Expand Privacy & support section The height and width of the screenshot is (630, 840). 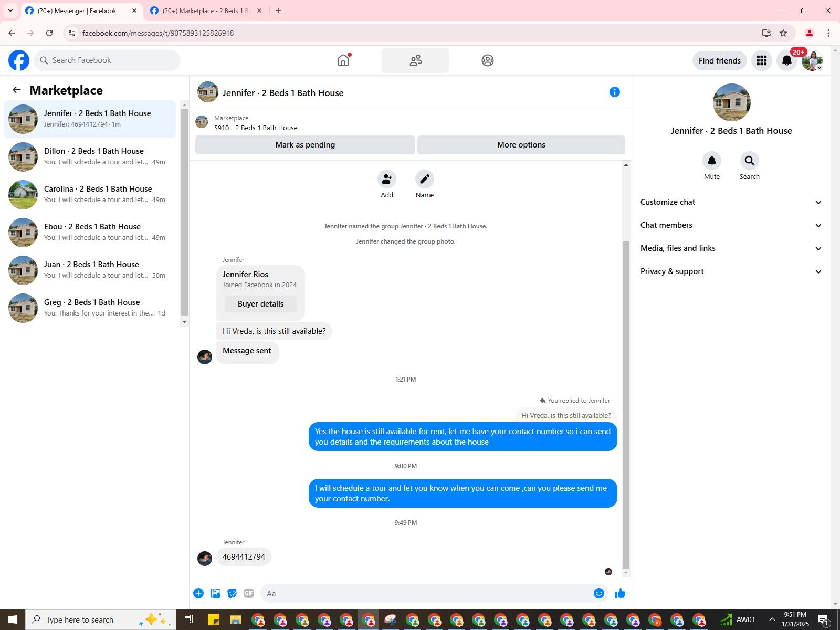(x=731, y=271)
